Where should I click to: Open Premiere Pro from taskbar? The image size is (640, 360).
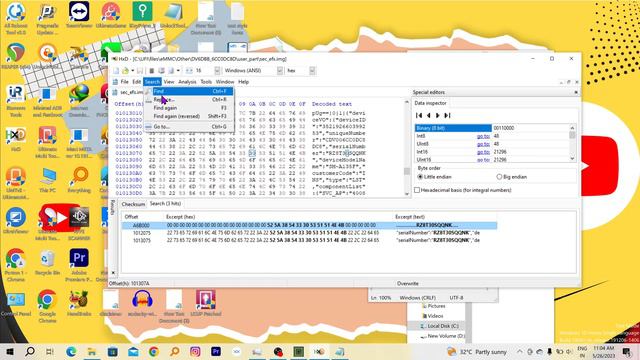tap(216, 351)
